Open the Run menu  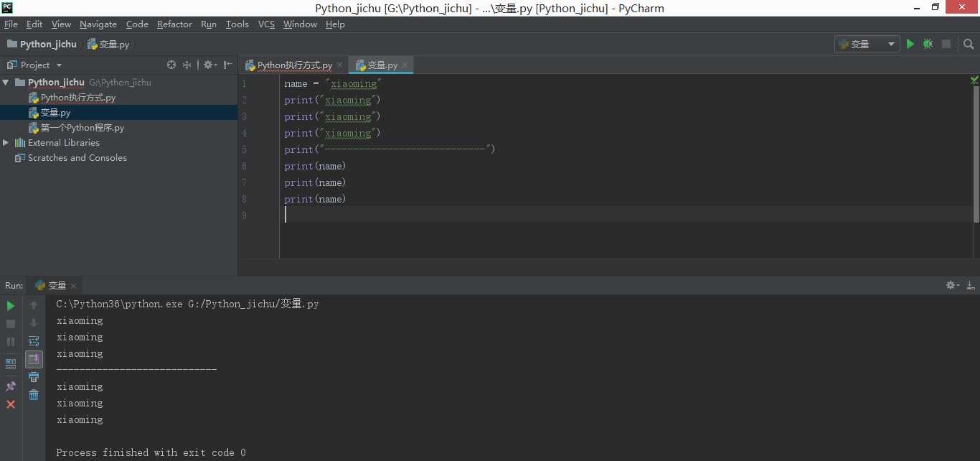[x=209, y=24]
